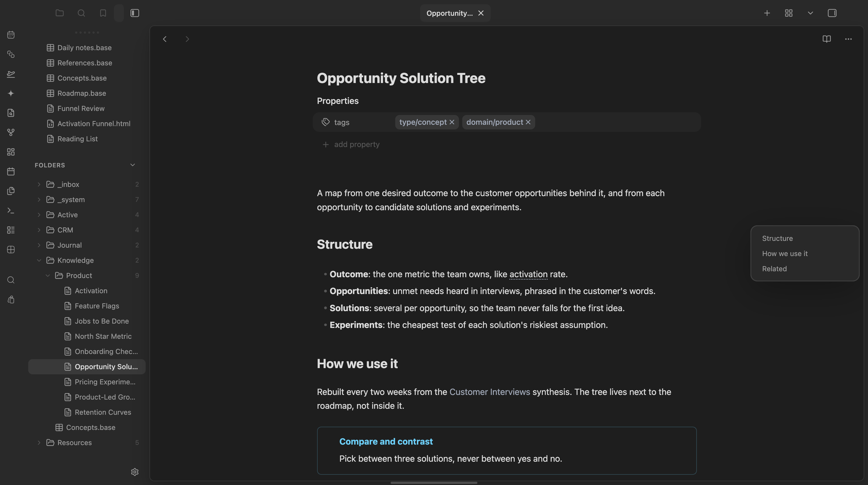Screen dimensions: 868x485
Task: Expand the _inbox folder
Action: pos(39,184)
